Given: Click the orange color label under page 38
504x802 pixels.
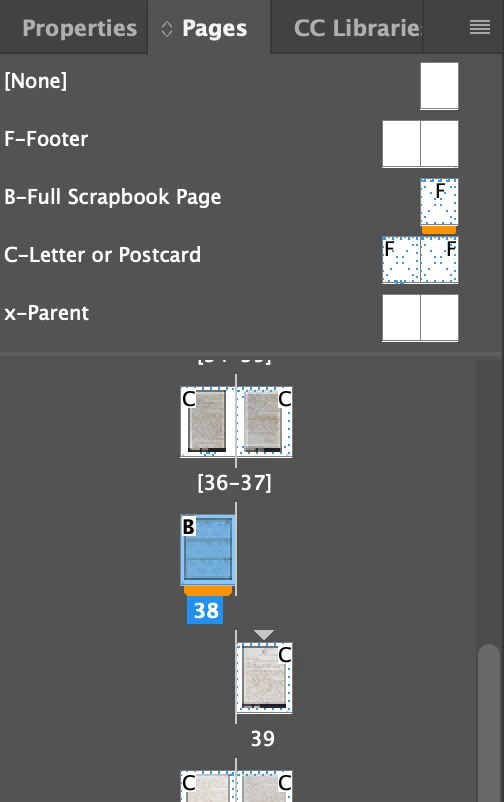Looking at the screenshot, I should [208, 591].
